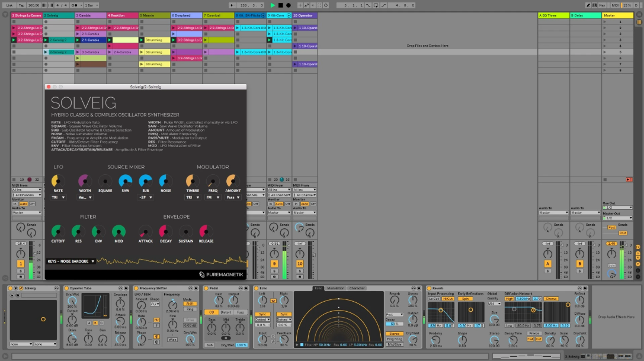Open the TRI dropdown under TIMBRE
This screenshot has height=361, width=644.
[x=192, y=197]
